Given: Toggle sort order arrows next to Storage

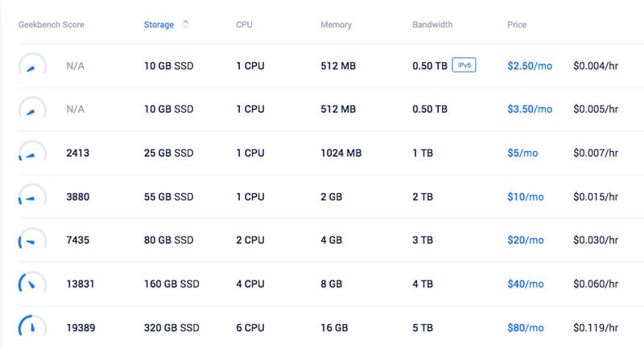Looking at the screenshot, I should [x=186, y=24].
